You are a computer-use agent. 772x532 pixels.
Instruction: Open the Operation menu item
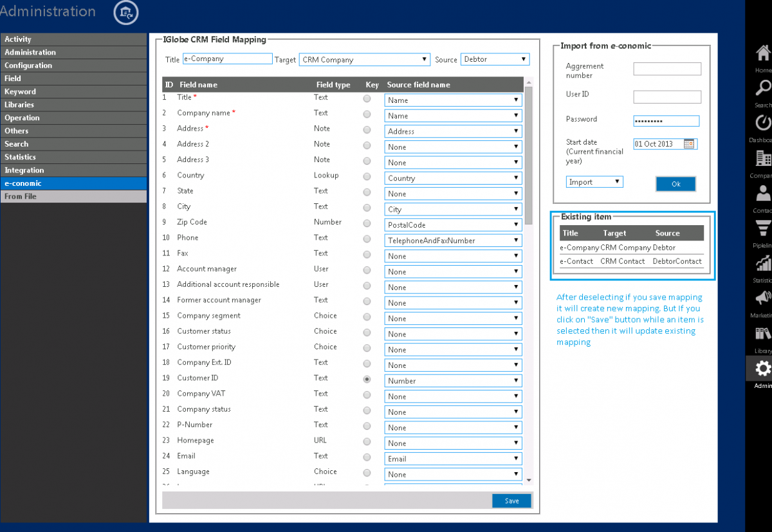pos(73,118)
